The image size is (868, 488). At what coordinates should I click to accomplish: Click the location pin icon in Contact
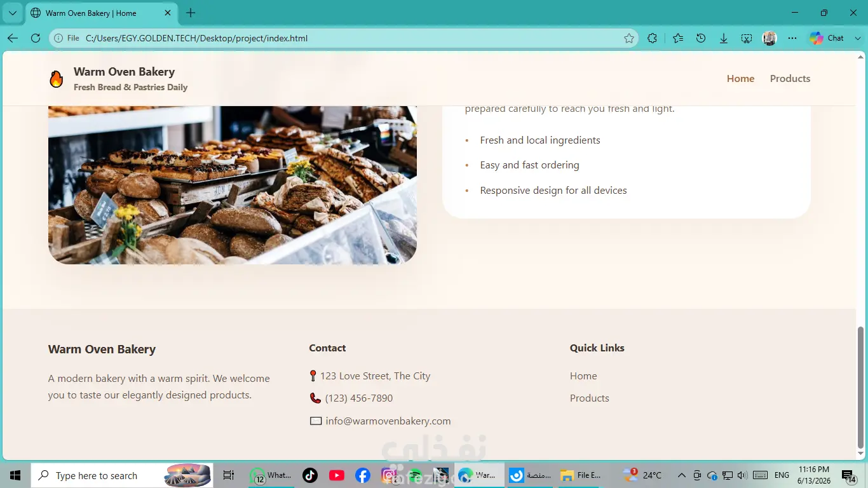(313, 376)
